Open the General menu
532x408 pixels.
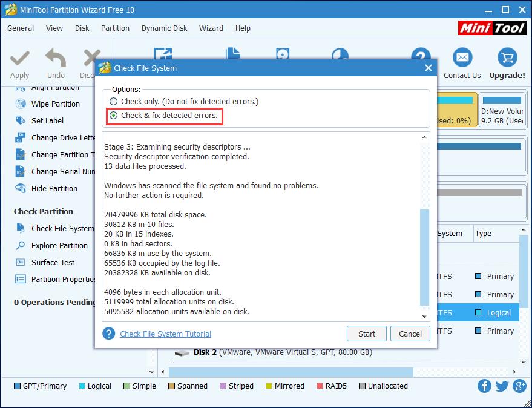[x=21, y=28]
